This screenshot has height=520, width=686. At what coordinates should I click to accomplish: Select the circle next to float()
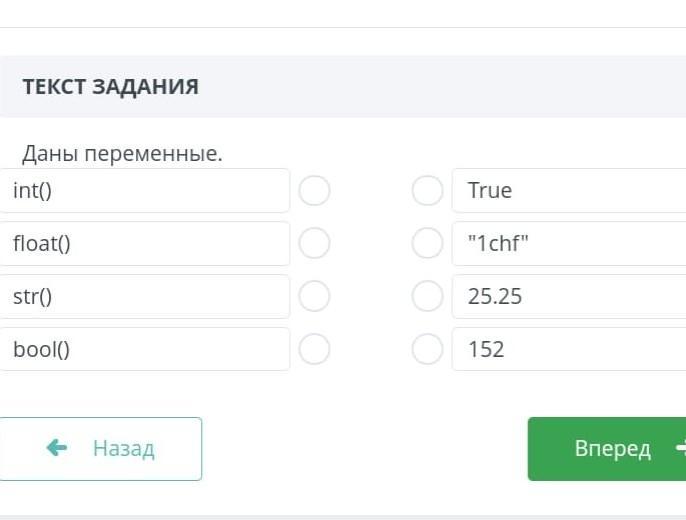point(314,243)
